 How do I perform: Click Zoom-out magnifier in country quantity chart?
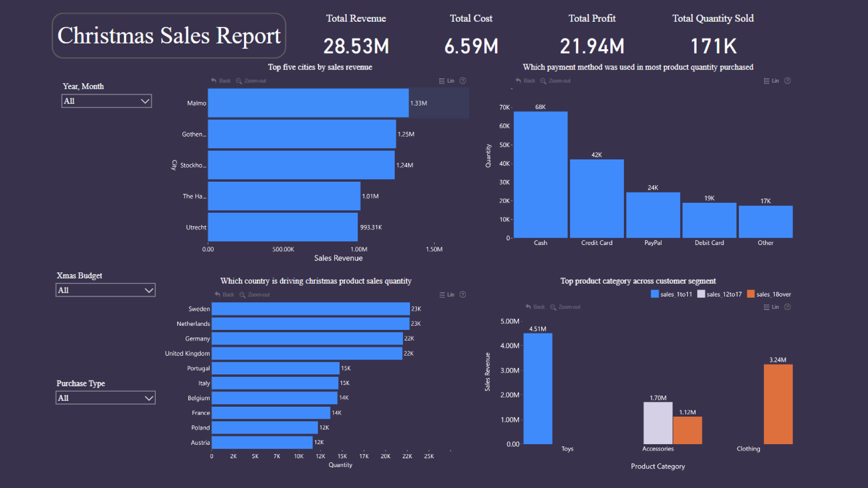[x=242, y=295]
